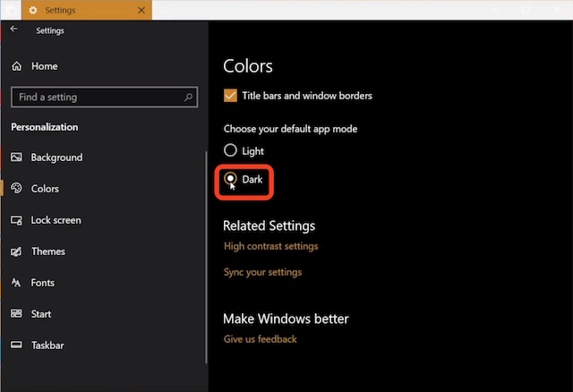Click the Background picture icon
Image resolution: width=573 pixels, height=392 pixels.
pos(16,158)
